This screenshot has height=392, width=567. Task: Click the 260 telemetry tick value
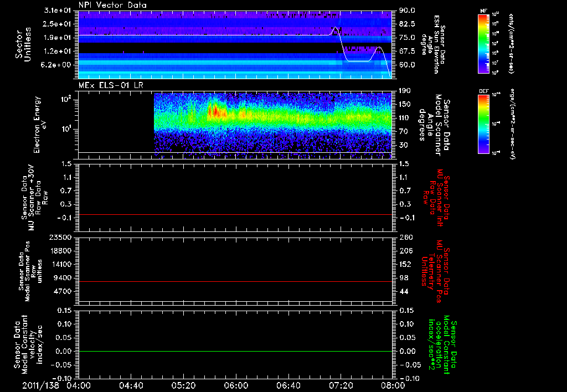[405, 237]
